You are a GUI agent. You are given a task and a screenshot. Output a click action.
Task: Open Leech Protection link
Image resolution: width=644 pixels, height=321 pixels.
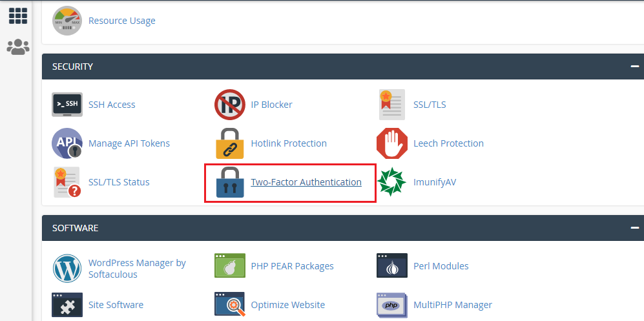448,143
